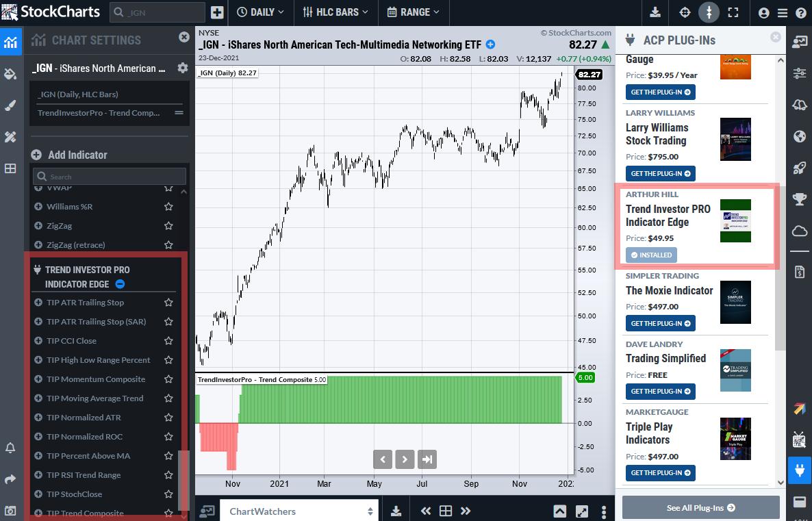
Task: Open the RANGE menu
Action: 413,12
